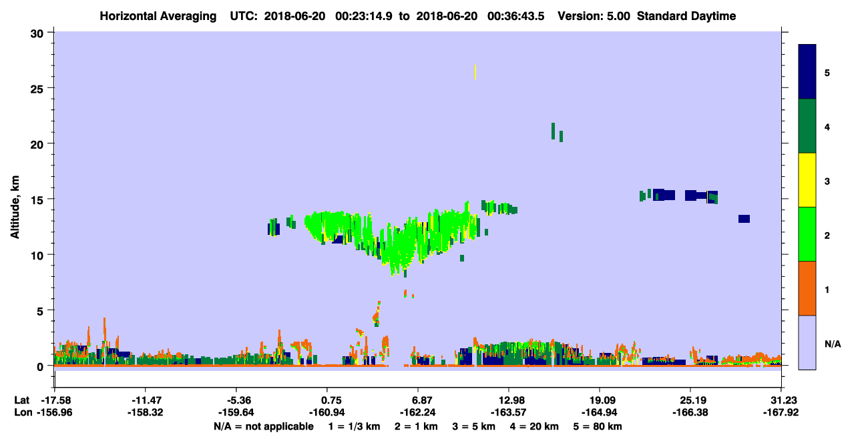The image size is (868, 445).
Task: Click the small yellow streak near 26 km altitude
Action: click(x=475, y=72)
